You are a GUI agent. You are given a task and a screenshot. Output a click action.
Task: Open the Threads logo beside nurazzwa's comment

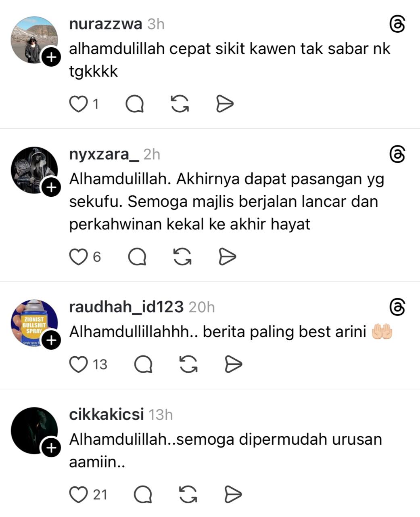pyautogui.click(x=397, y=24)
